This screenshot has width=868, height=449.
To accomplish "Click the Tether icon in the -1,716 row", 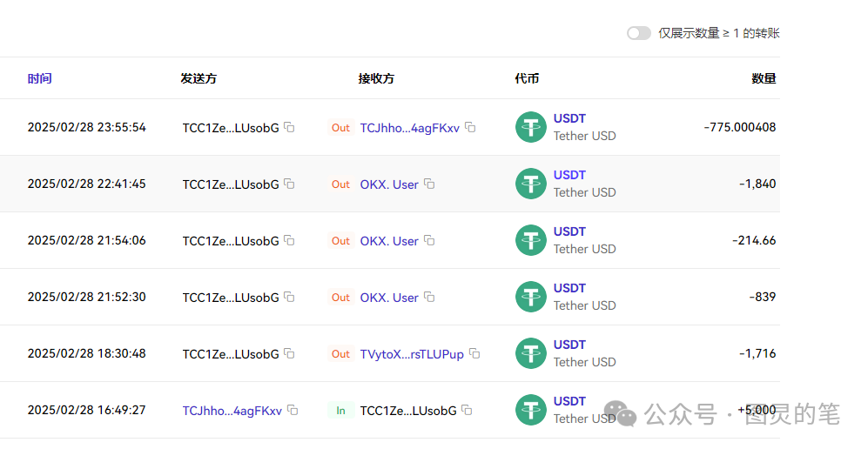I will (531, 353).
